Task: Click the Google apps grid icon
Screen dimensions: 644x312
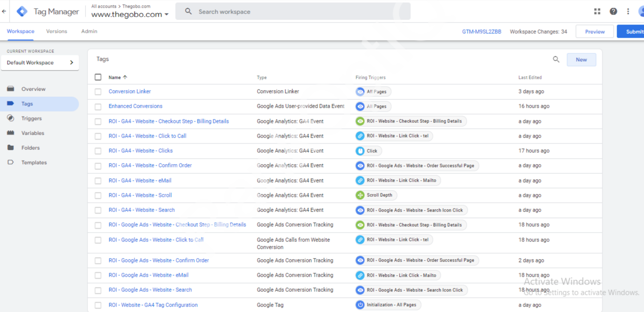Action: point(597,11)
